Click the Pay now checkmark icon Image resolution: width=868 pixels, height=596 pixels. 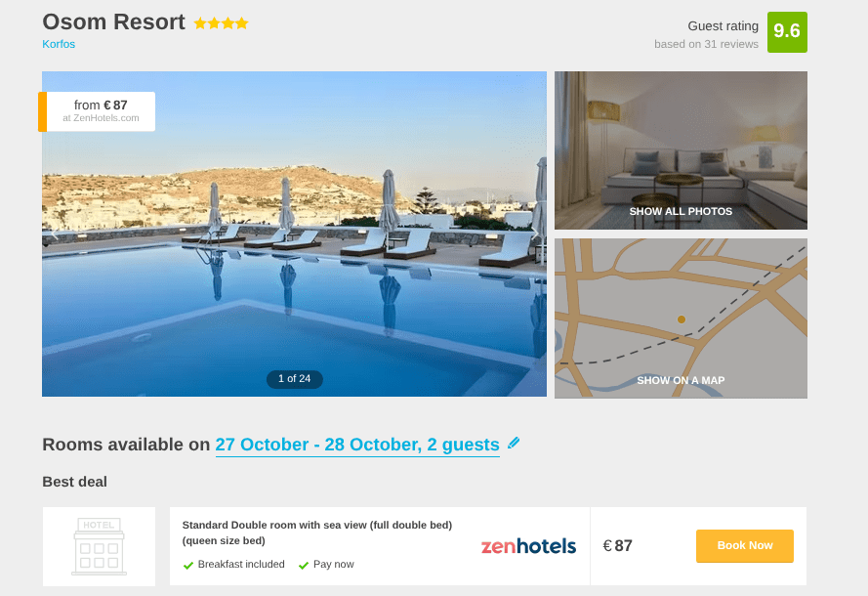pos(304,565)
